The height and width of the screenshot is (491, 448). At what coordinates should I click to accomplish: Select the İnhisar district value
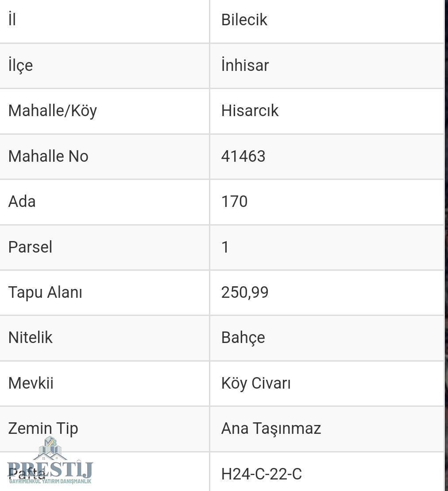point(245,65)
